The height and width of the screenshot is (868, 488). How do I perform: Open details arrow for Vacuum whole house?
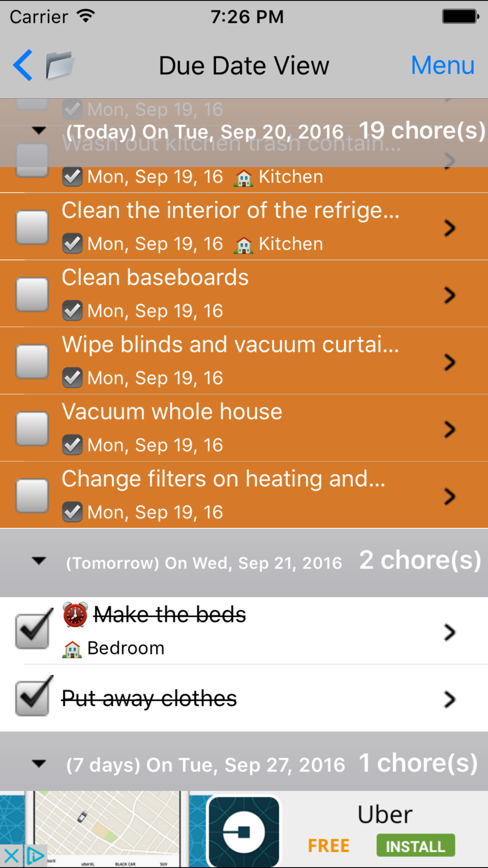tap(449, 429)
